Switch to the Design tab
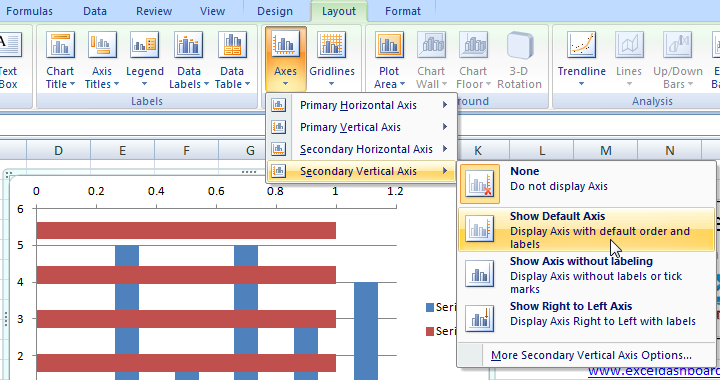Screen dimensions: 720x380 (x=275, y=11)
